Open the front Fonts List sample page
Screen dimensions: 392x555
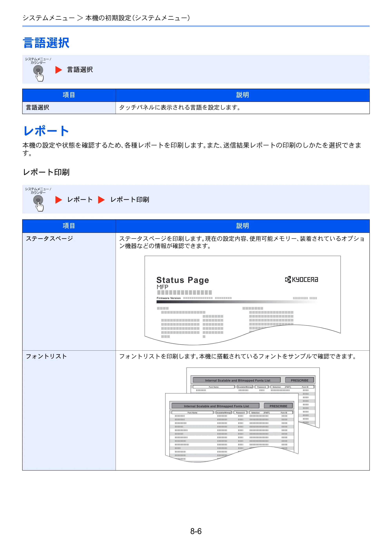232,428
